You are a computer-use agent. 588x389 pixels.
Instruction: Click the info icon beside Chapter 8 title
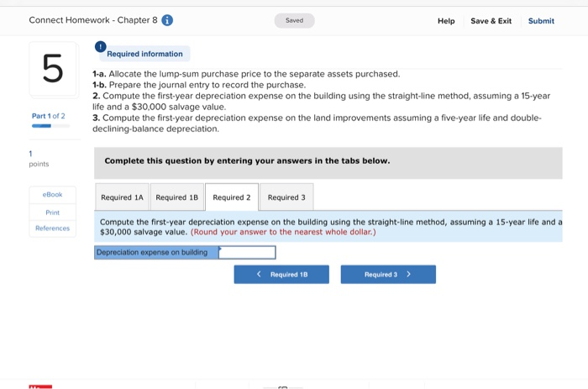pyautogui.click(x=167, y=20)
